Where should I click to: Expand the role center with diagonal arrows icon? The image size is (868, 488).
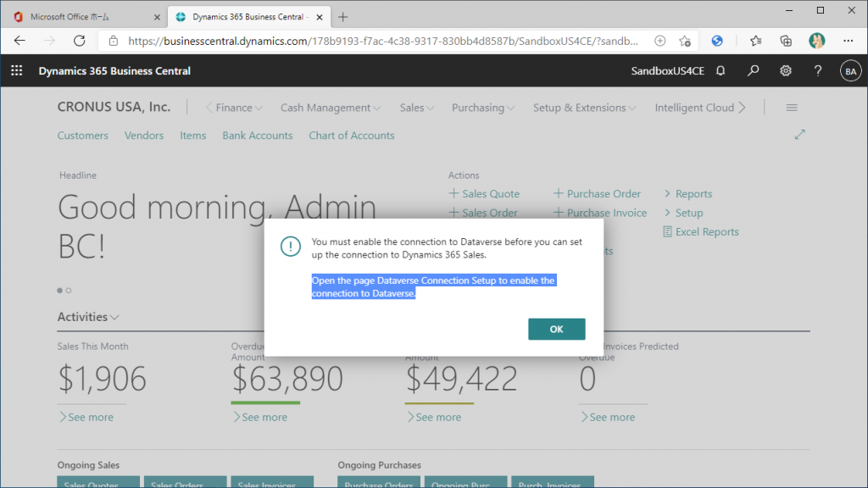coord(799,135)
